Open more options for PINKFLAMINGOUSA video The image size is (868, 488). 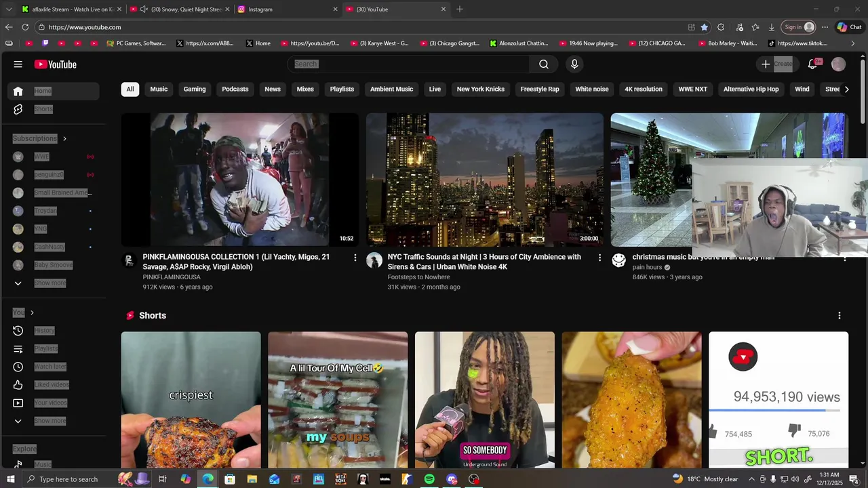click(x=355, y=258)
